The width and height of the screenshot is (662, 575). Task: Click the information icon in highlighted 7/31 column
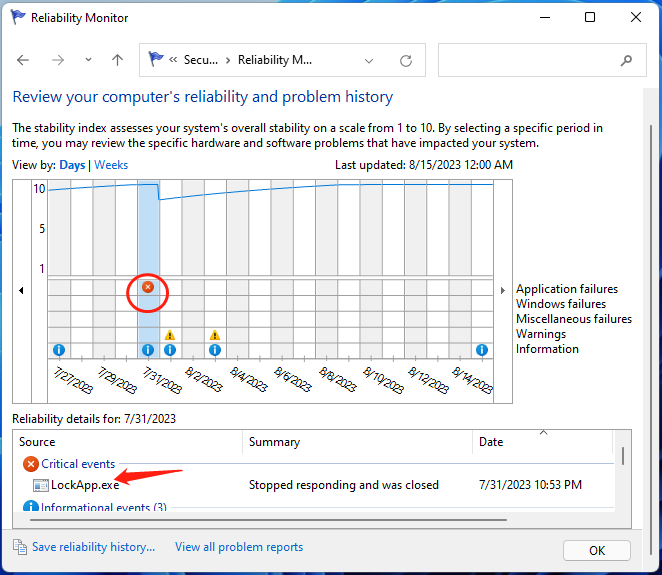point(148,350)
